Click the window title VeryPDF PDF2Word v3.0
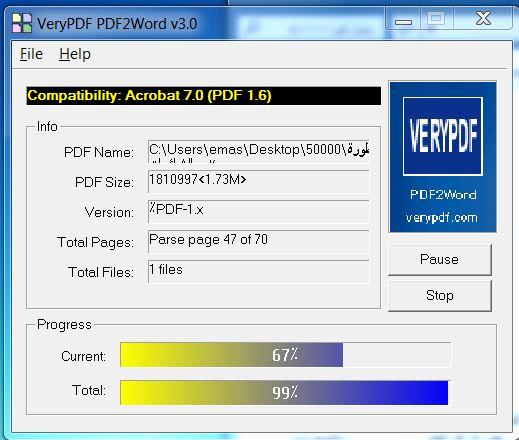This screenshot has height=440, width=519. coord(117,24)
